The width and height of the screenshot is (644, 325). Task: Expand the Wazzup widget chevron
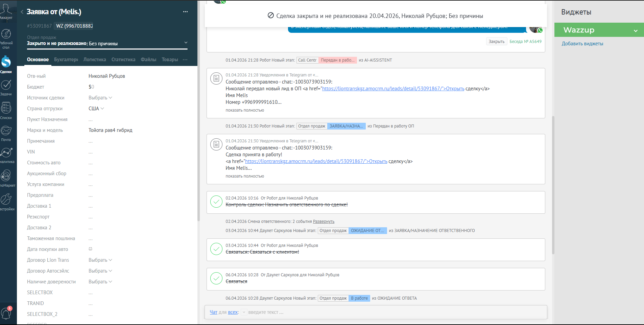(x=636, y=30)
